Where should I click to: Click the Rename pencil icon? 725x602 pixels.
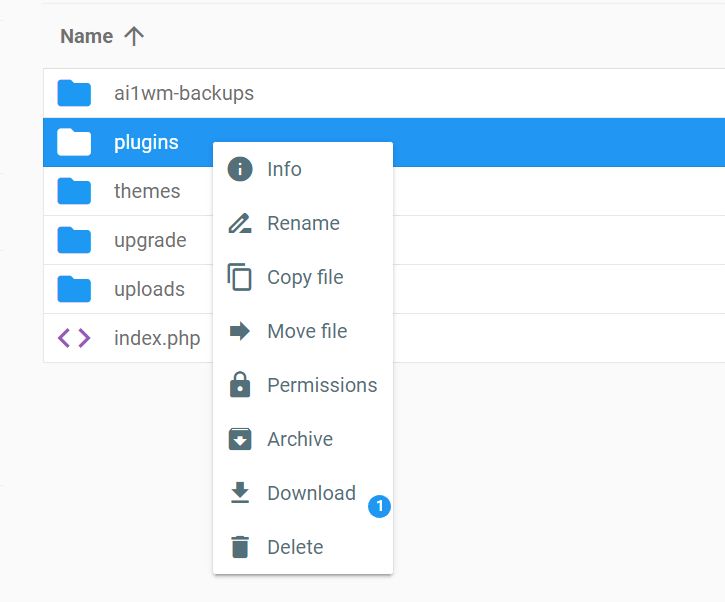point(240,223)
